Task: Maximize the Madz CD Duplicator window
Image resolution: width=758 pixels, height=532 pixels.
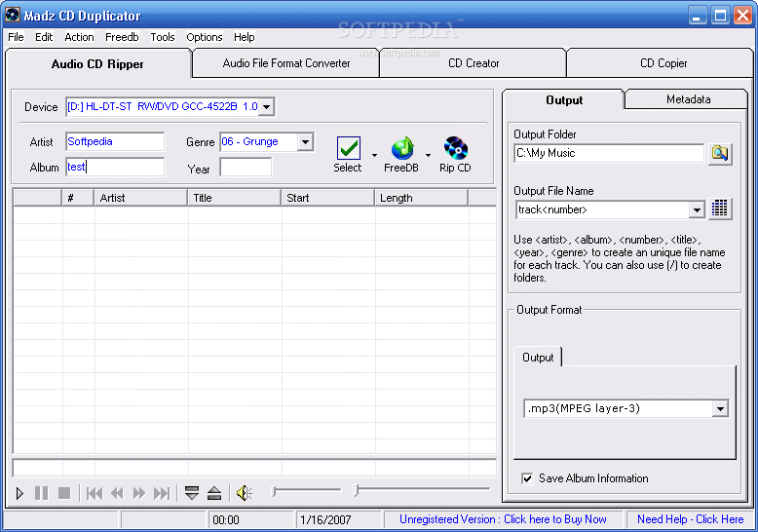Action: (x=720, y=16)
